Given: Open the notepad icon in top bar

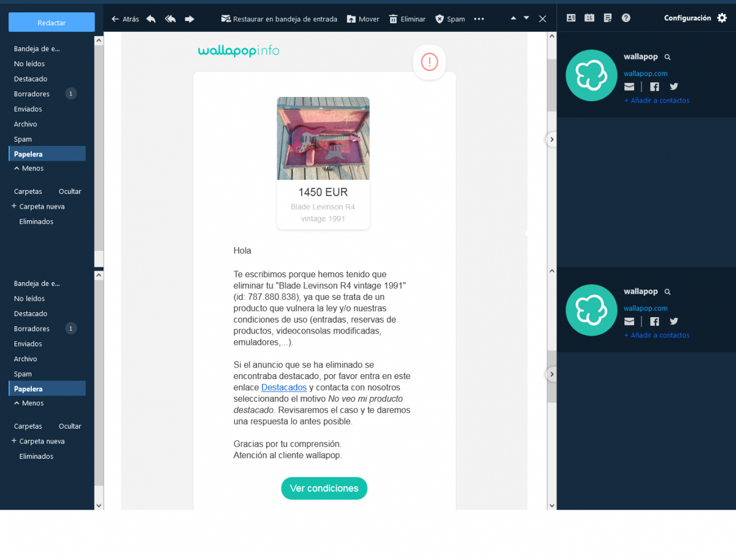Looking at the screenshot, I should [608, 18].
